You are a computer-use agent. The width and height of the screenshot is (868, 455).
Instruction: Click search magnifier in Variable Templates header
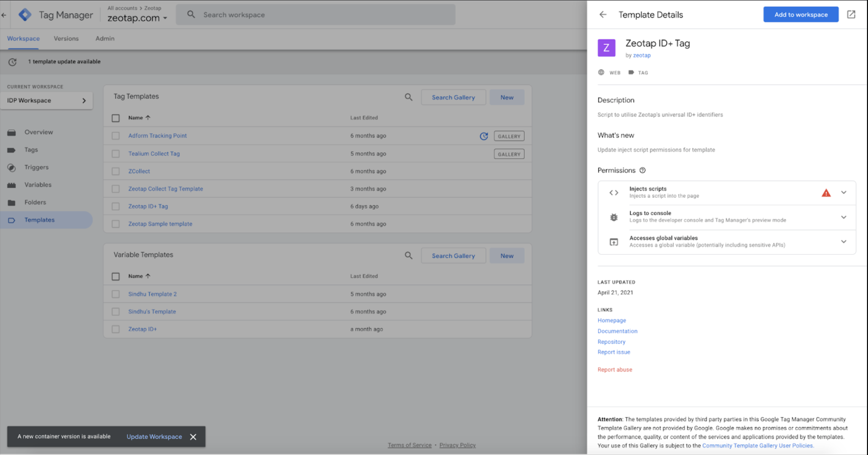(408, 256)
